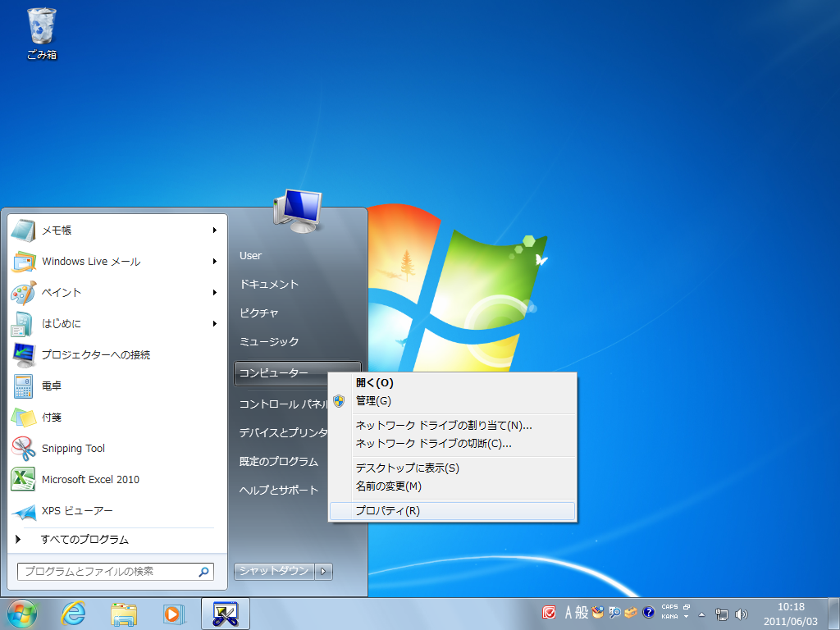The width and height of the screenshot is (840, 630).
Task: Expand Windows Live メール jump list arrow
Action: 214,262
